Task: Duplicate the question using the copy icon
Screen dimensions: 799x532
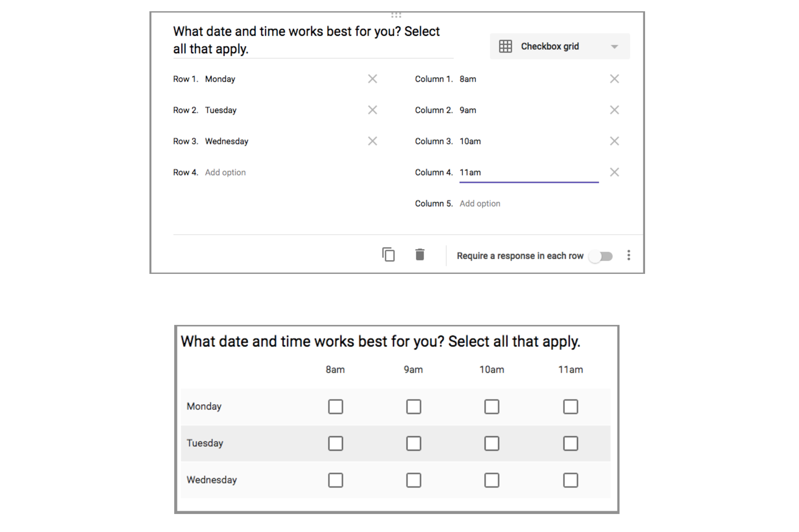Action: (x=389, y=255)
